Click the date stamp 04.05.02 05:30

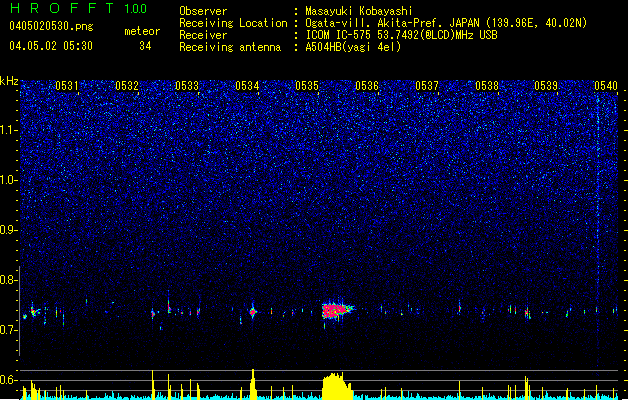(x=51, y=46)
